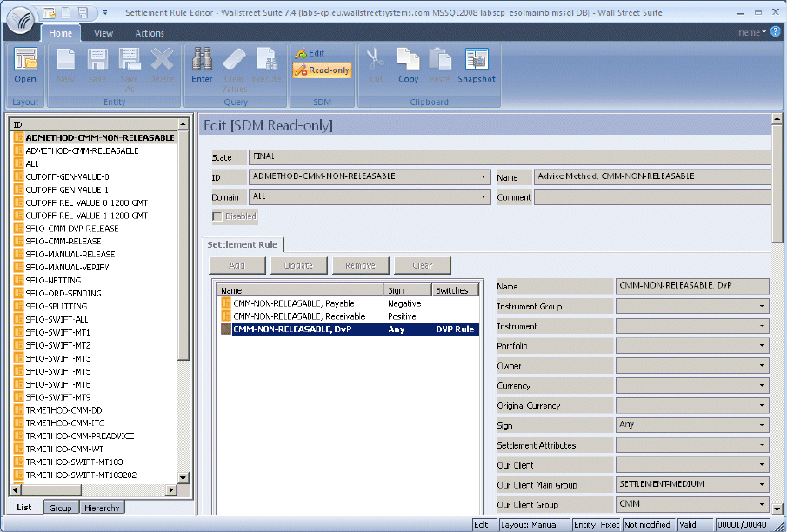Sort by the Switches column header
787x532 pixels.
tap(455, 290)
